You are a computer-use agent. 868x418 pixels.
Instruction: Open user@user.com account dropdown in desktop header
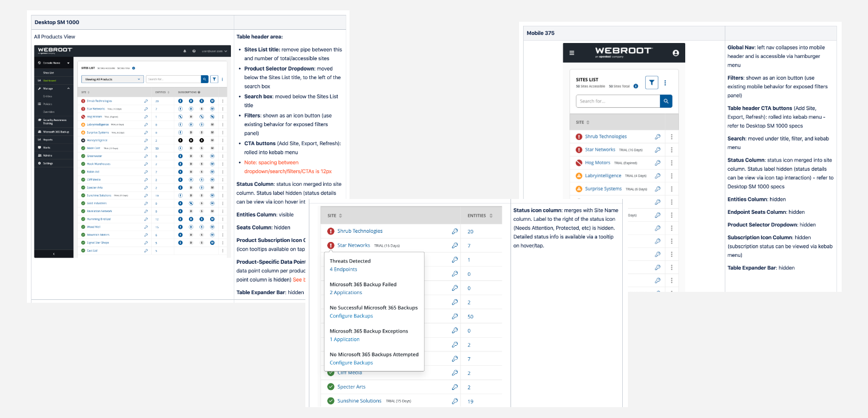[214, 51]
